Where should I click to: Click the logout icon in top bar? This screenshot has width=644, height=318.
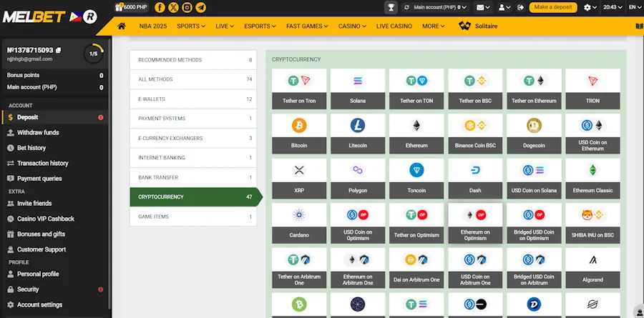[x=520, y=7]
